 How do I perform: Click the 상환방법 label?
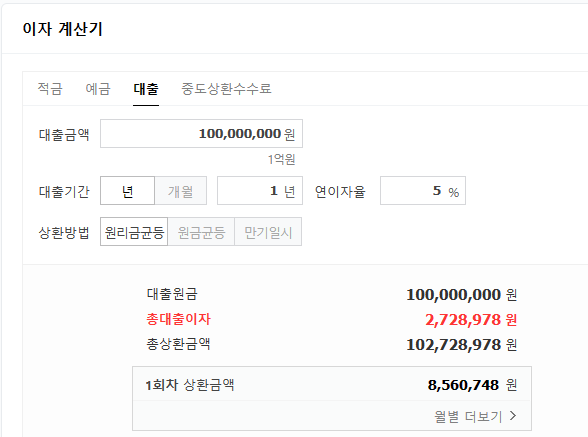64,233
